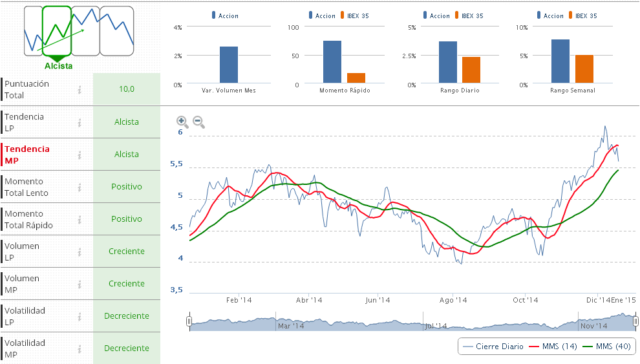Click the info icon beside Volumen MP

(x=80, y=284)
